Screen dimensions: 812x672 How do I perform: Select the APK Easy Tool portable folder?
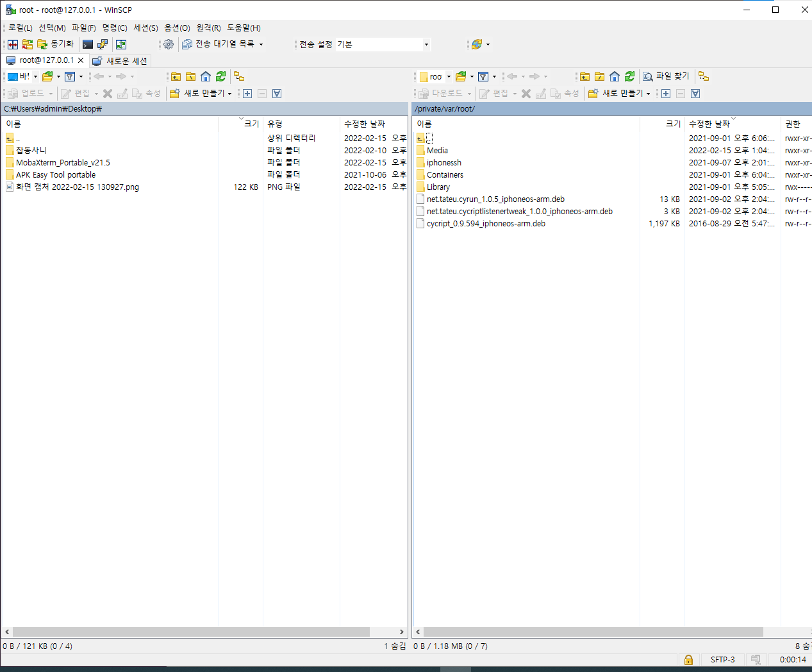(x=56, y=175)
